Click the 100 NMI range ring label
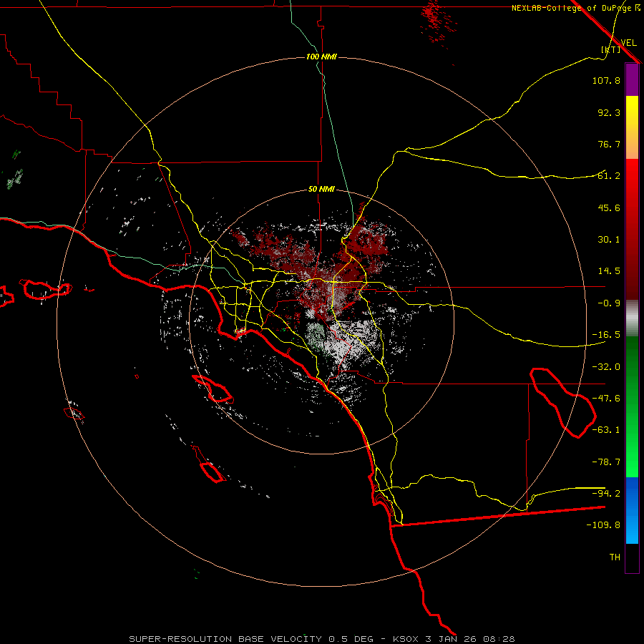This screenshot has height=644, width=644. point(321,57)
